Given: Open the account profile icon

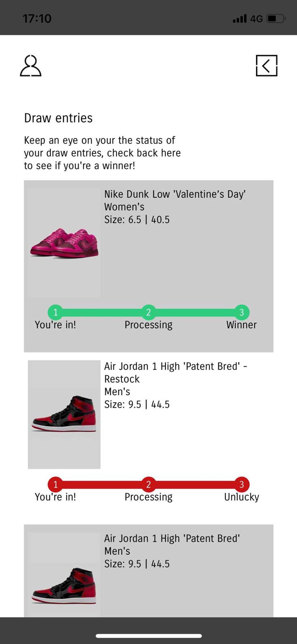Looking at the screenshot, I should (31, 65).
